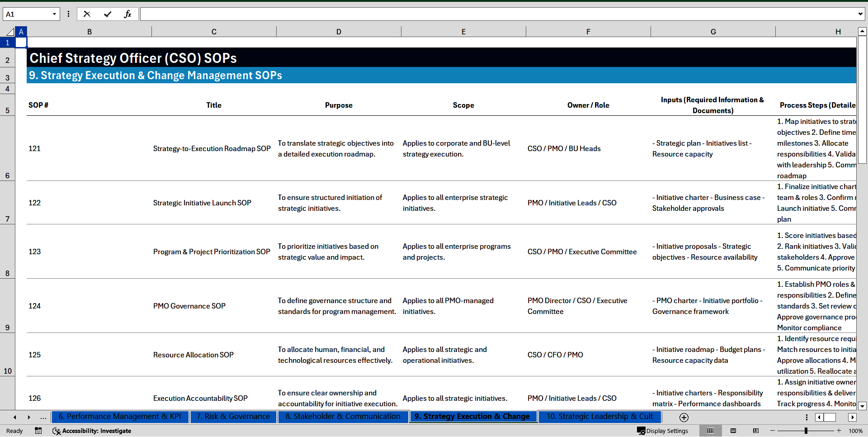868x437 pixels.
Task: Click the Select All corner triangle
Action: tap(10, 32)
